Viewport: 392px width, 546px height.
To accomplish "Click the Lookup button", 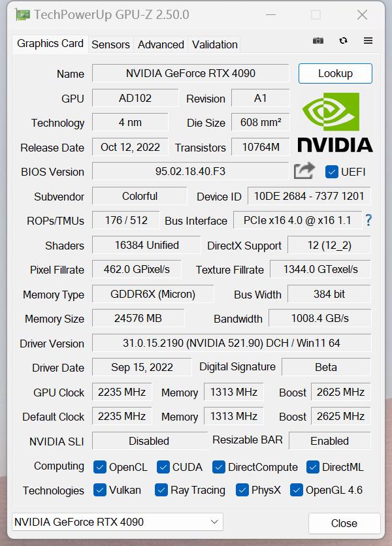I will (335, 73).
